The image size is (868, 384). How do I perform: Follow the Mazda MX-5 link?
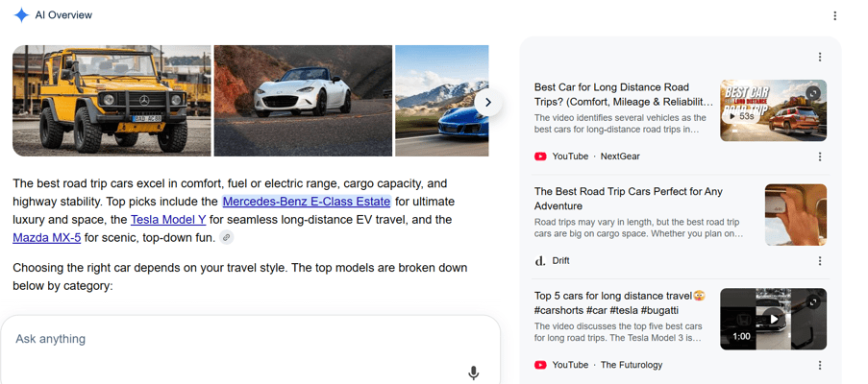coord(47,238)
